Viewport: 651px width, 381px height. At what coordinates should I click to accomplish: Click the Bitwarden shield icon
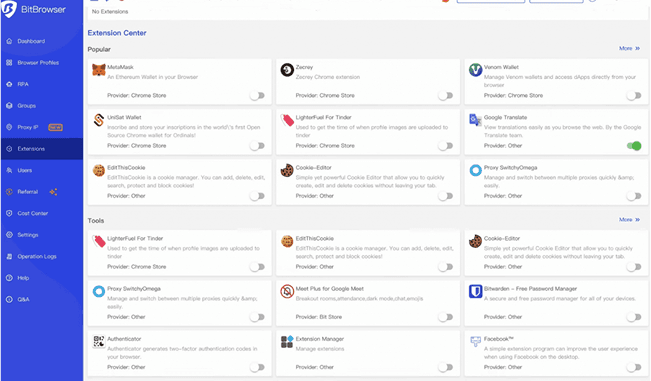click(x=475, y=291)
